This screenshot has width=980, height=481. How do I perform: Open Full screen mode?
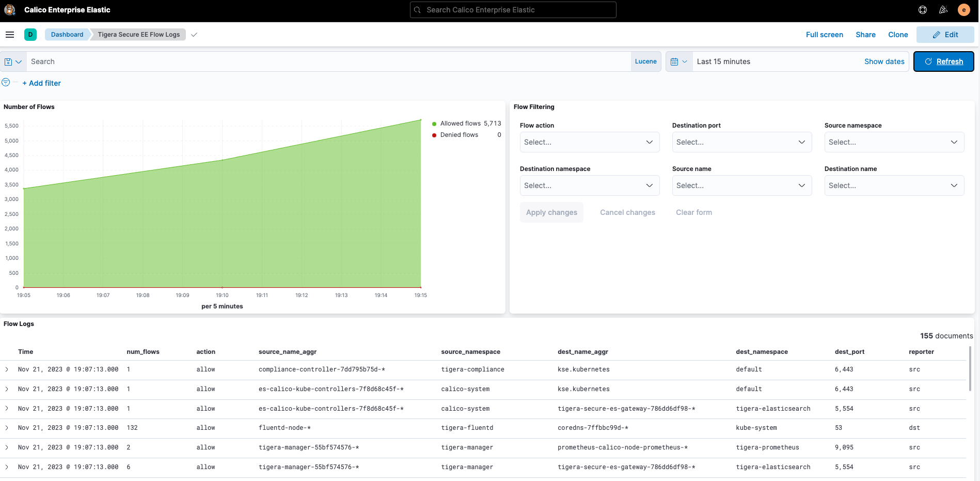point(825,35)
